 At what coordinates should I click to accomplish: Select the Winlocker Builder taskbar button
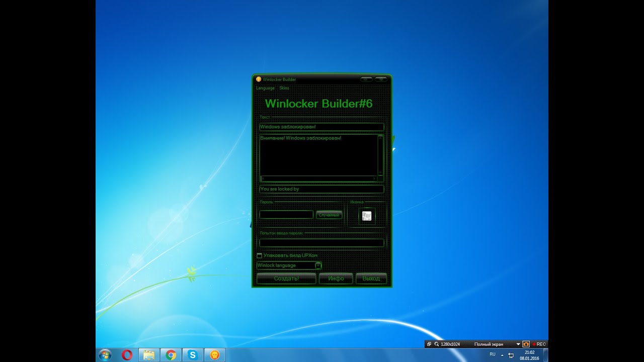pyautogui.click(x=214, y=355)
